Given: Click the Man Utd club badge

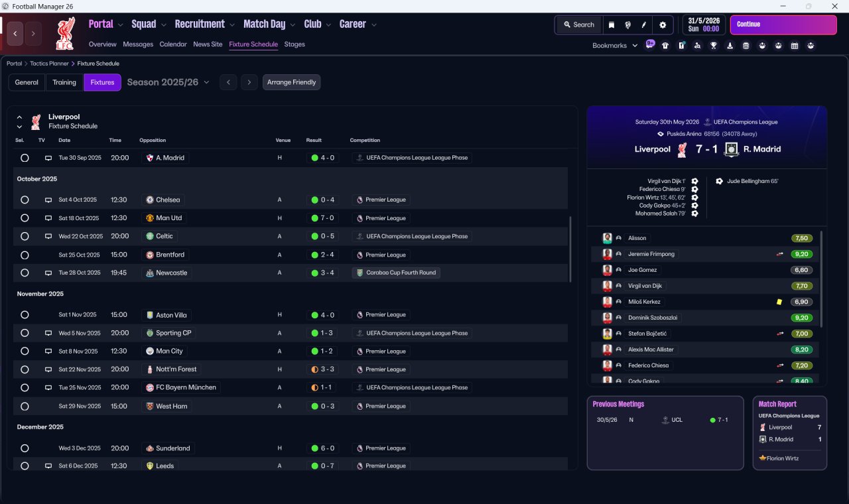Looking at the screenshot, I should click(x=150, y=218).
